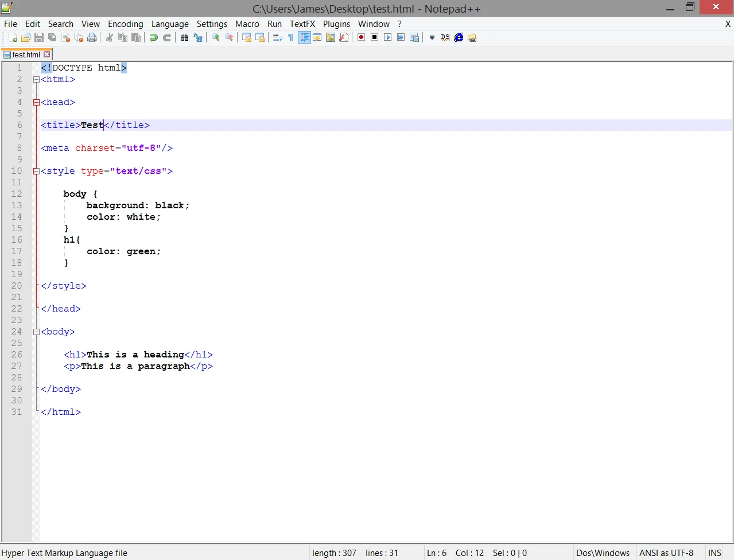734x560 pixels.
Task: Collapse the html element code fold
Action: (x=36, y=79)
